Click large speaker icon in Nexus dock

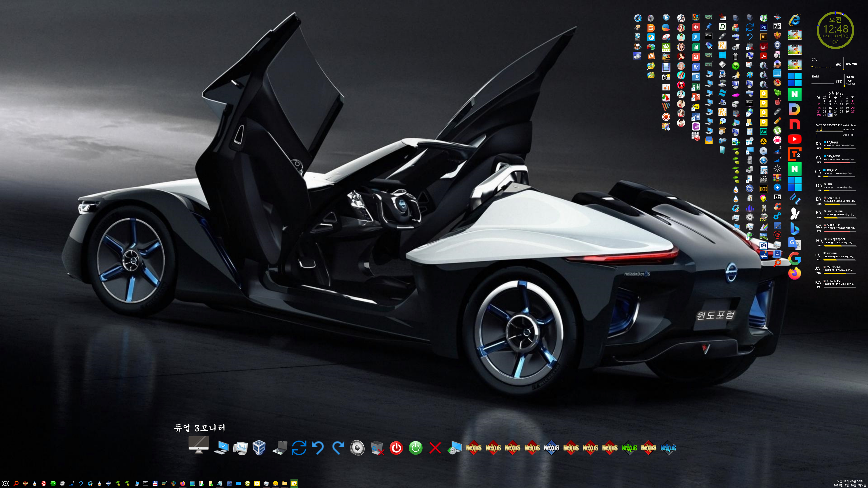pos(357,448)
